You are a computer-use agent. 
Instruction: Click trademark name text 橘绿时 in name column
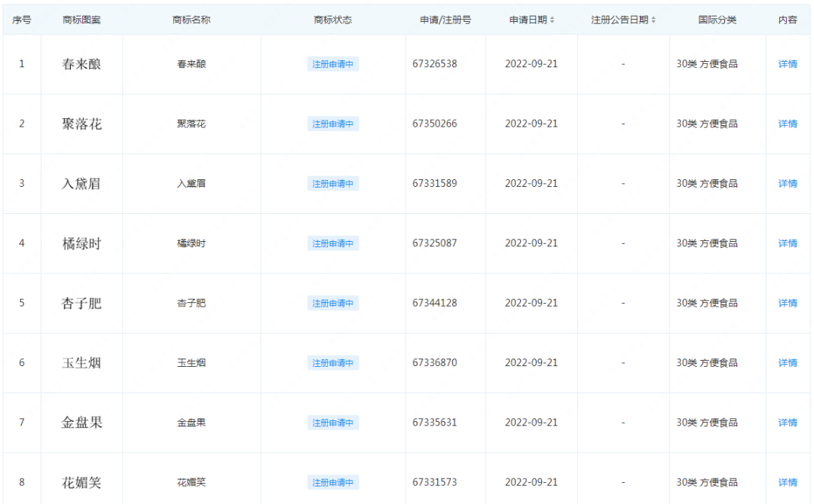[191, 243]
